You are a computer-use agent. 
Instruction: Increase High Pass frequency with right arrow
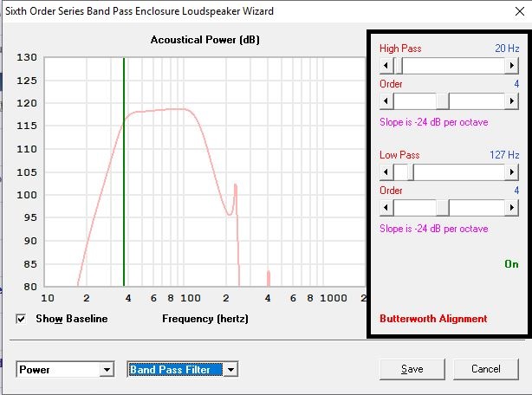512,66
